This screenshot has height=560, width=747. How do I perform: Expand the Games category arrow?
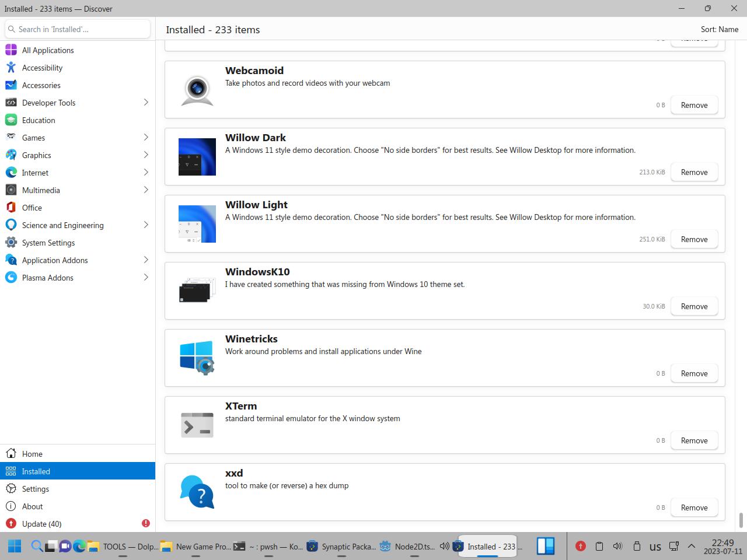pos(146,138)
